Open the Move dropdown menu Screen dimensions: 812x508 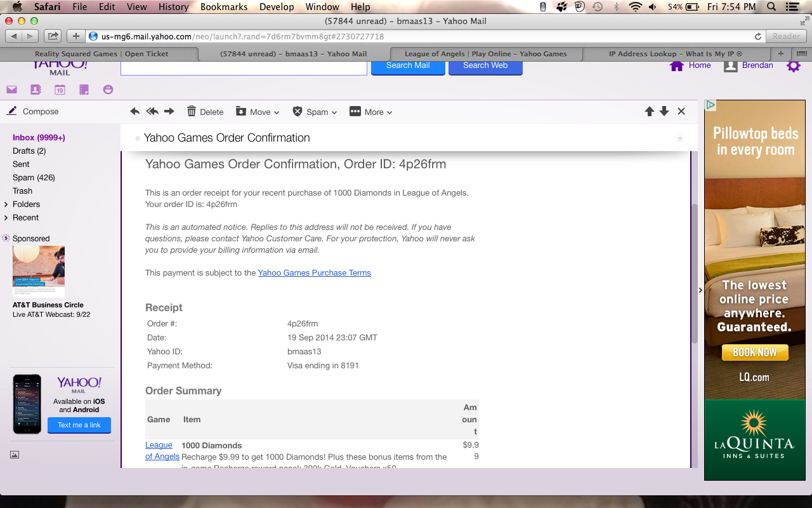coord(258,112)
